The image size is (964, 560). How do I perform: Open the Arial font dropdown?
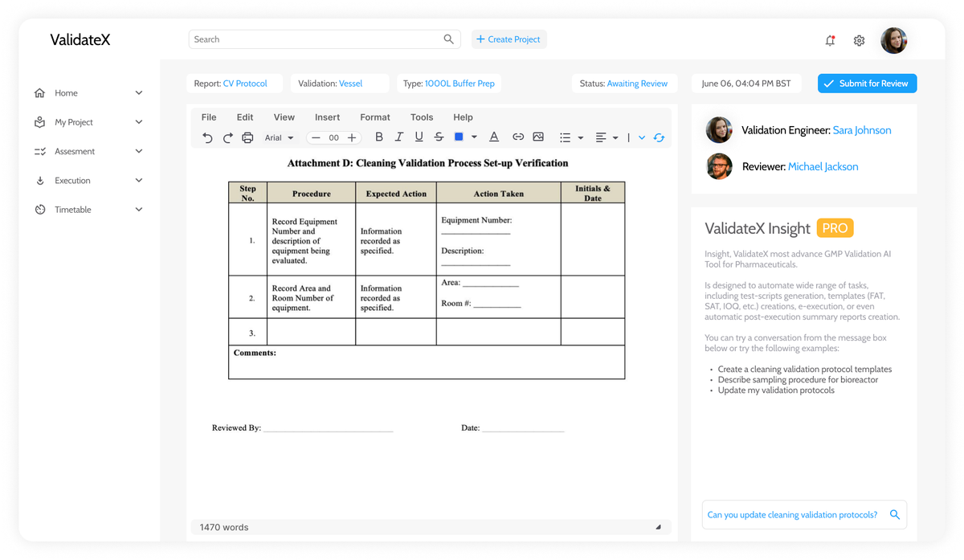click(280, 138)
